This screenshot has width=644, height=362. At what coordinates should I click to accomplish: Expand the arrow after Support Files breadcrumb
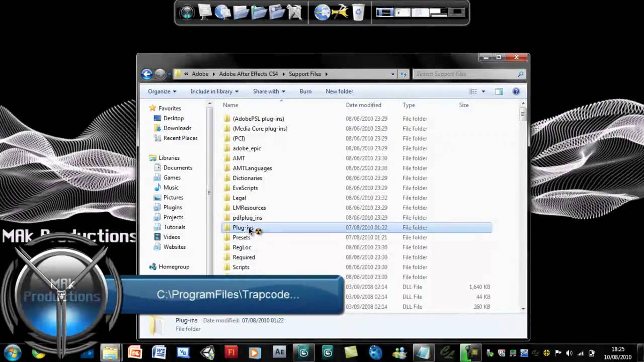click(326, 74)
